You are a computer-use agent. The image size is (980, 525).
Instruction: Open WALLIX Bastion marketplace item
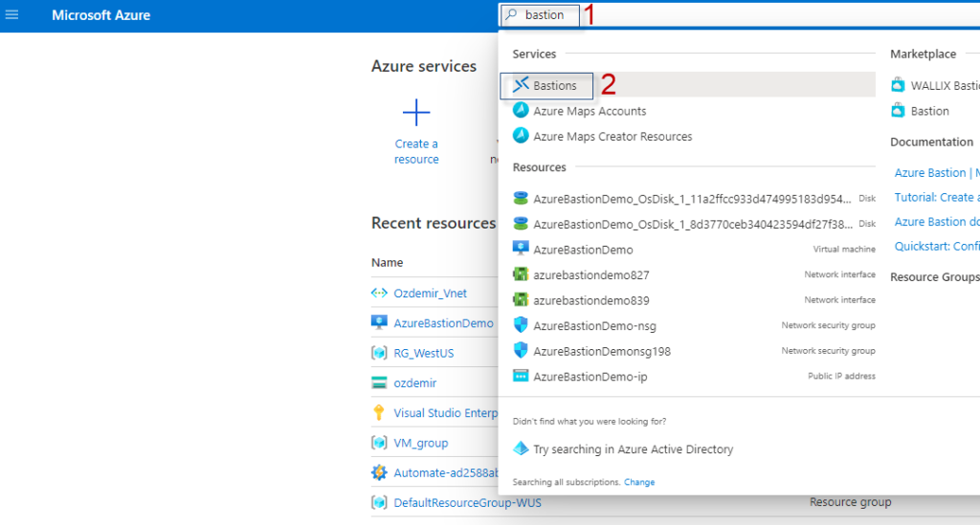(945, 86)
